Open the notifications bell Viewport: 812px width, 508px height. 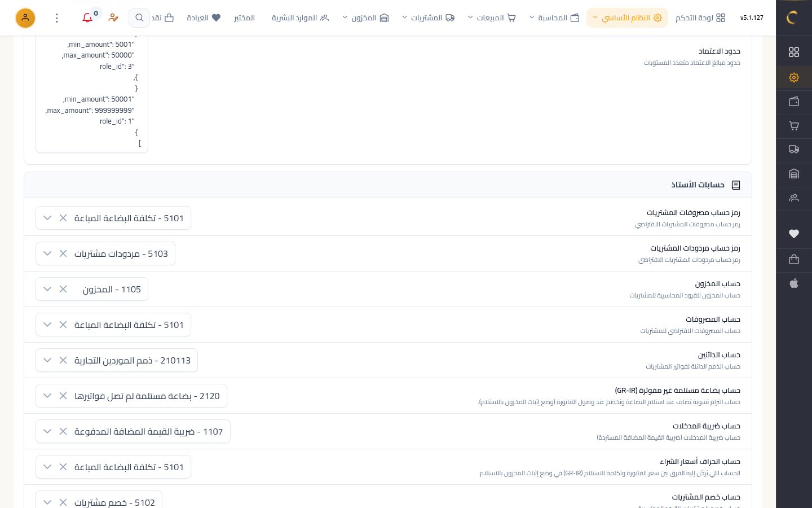pyautogui.click(x=87, y=18)
